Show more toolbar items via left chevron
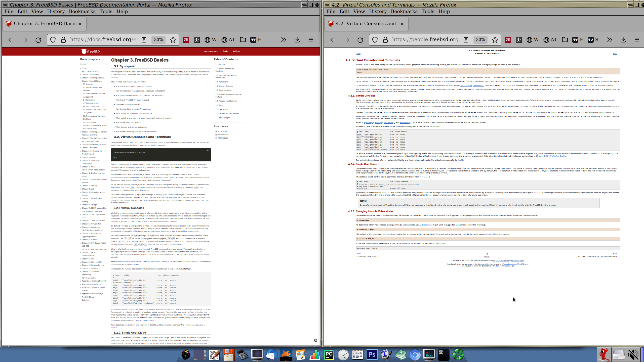This screenshot has height=362, width=644. 284,40
